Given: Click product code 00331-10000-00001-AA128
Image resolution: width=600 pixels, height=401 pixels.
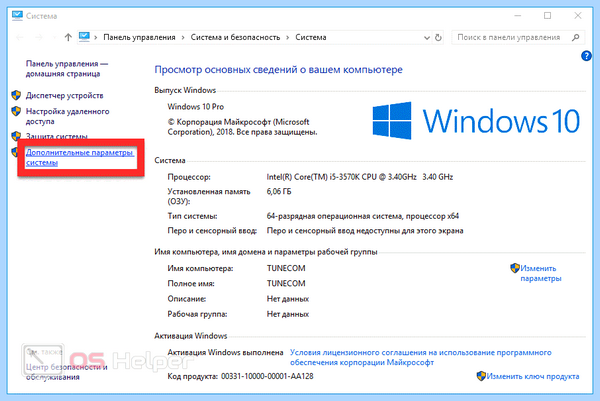Looking at the screenshot, I should point(267,376).
